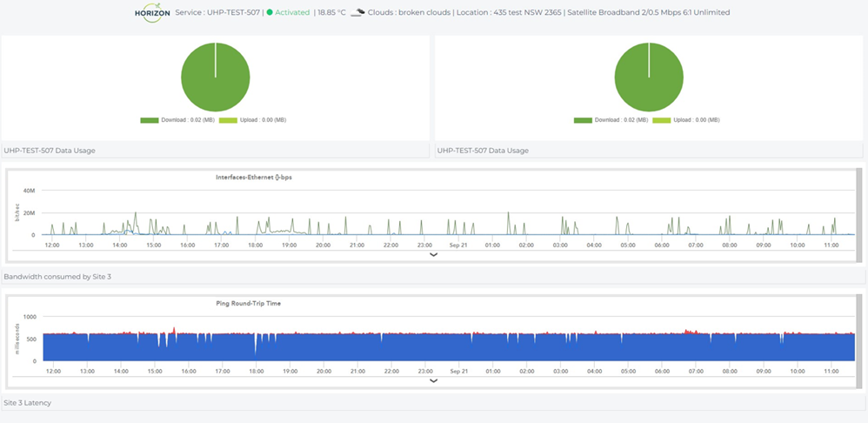The image size is (868, 423).
Task: Toggle Upload series in left pie legend
Action: pos(252,120)
